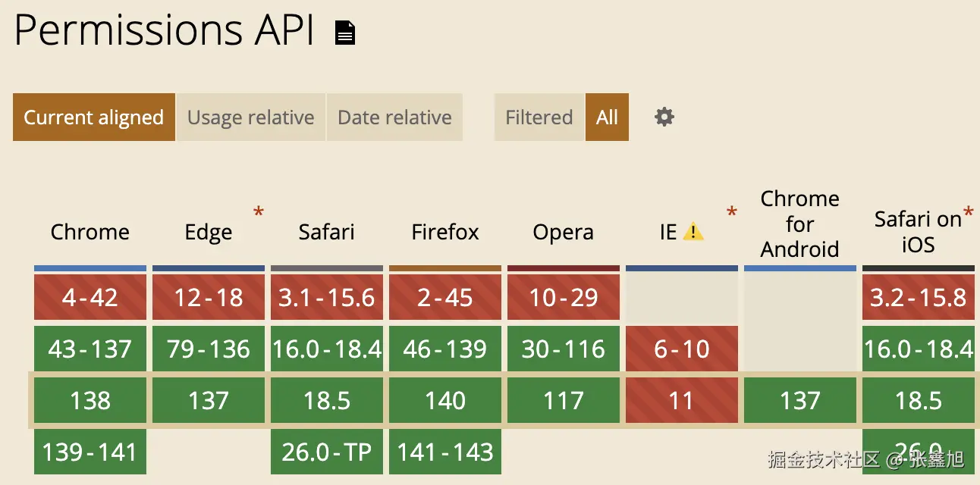Select the Safari 26.0-TP preview cell
The width and height of the screenshot is (980, 485).
(x=327, y=452)
